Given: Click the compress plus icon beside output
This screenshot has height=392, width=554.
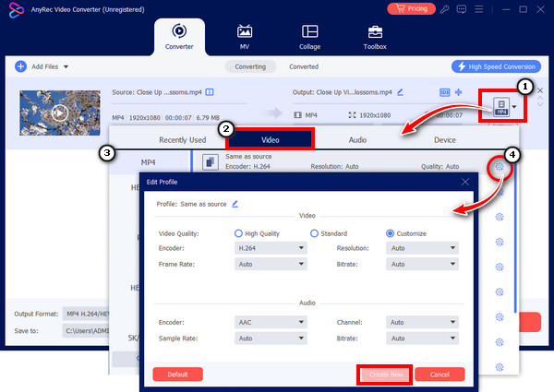Looking at the screenshot, I should (x=459, y=92).
